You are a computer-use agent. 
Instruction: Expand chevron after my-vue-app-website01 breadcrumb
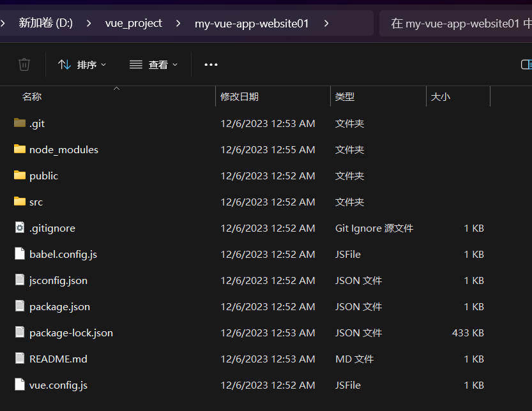pos(326,24)
